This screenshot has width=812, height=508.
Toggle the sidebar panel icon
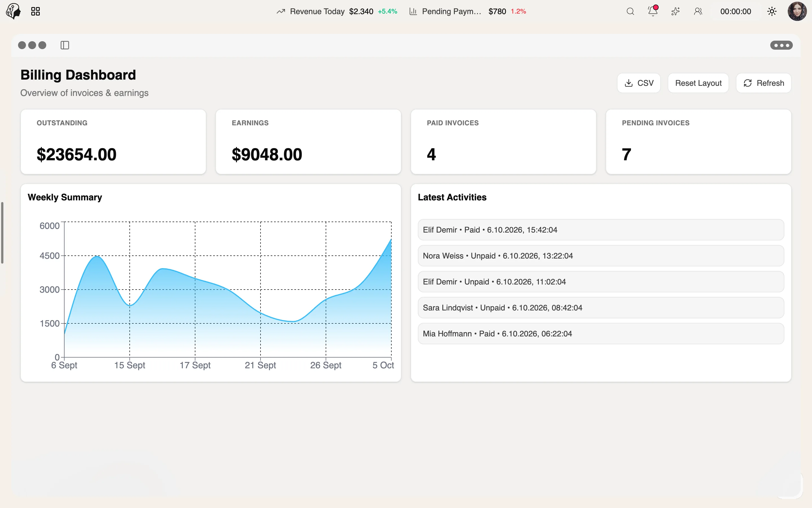[x=65, y=45]
